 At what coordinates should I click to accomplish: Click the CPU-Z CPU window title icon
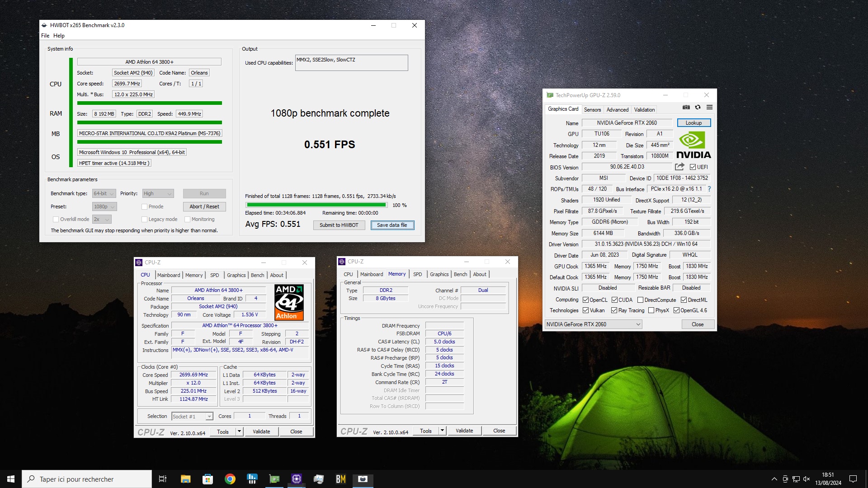(x=139, y=263)
